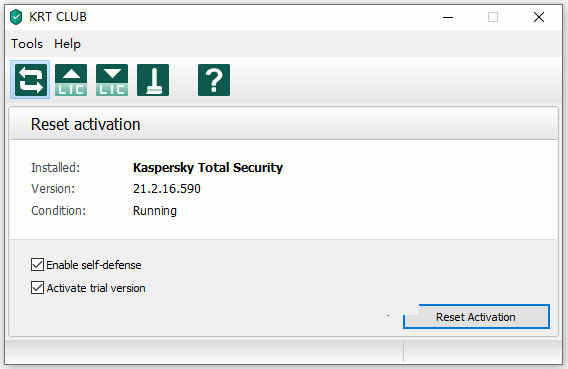Click the disabled maximize window button
The image size is (568, 369).
493,17
